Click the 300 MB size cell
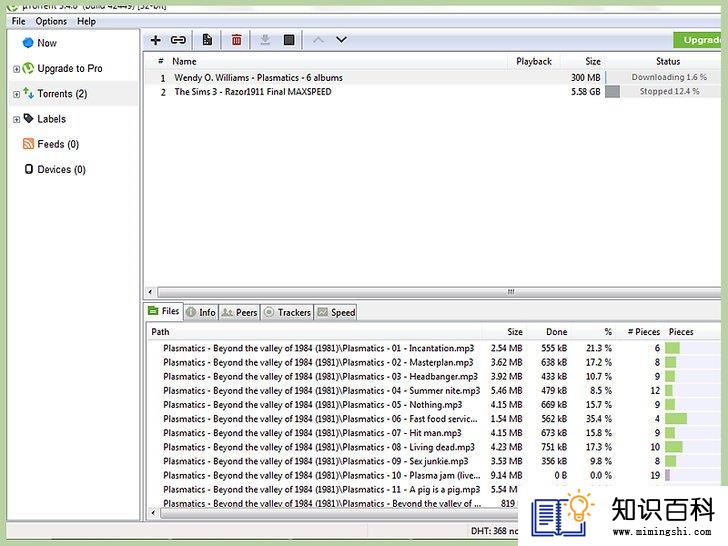 [x=585, y=78]
